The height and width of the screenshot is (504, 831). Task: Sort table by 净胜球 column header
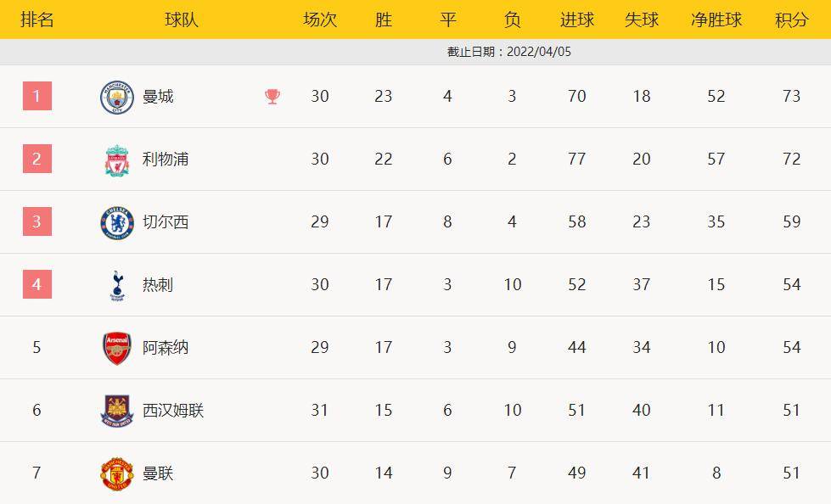(x=716, y=20)
